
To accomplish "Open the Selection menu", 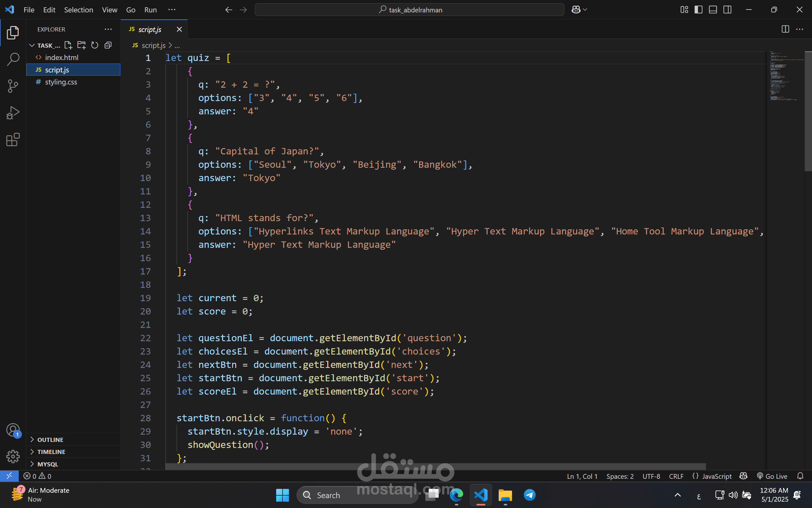I will [x=78, y=10].
